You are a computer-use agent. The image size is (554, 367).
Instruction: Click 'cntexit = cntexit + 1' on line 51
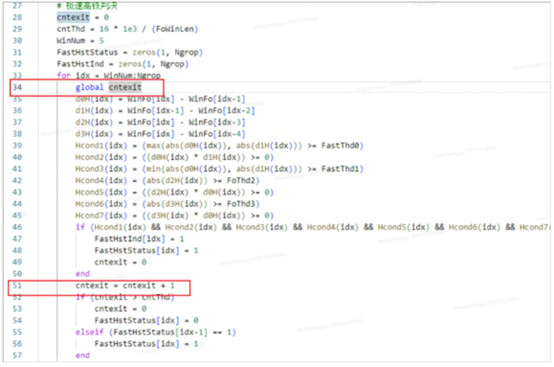point(125,285)
